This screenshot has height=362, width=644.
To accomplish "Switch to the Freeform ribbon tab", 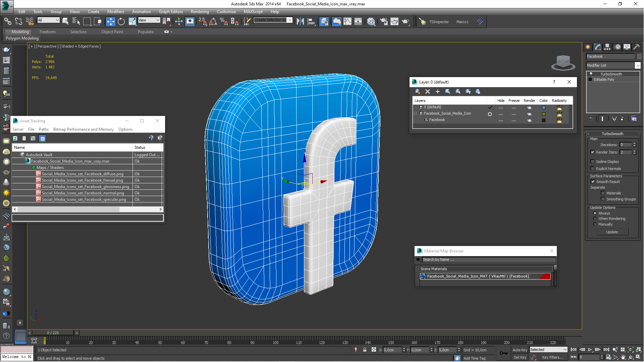I will (x=48, y=32).
